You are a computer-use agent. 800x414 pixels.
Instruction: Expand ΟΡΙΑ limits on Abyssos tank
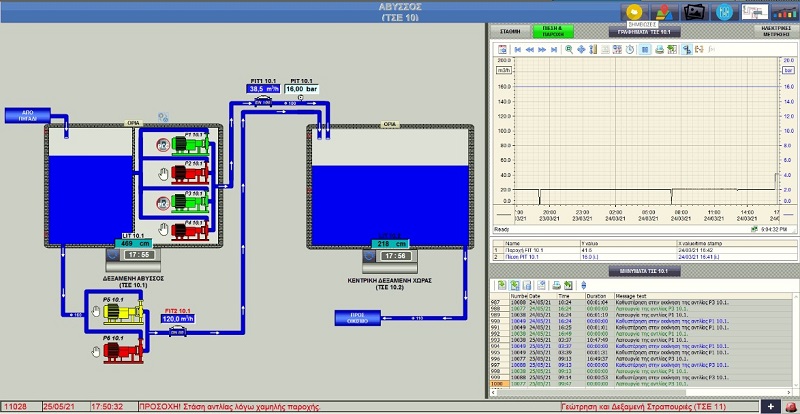133,124
